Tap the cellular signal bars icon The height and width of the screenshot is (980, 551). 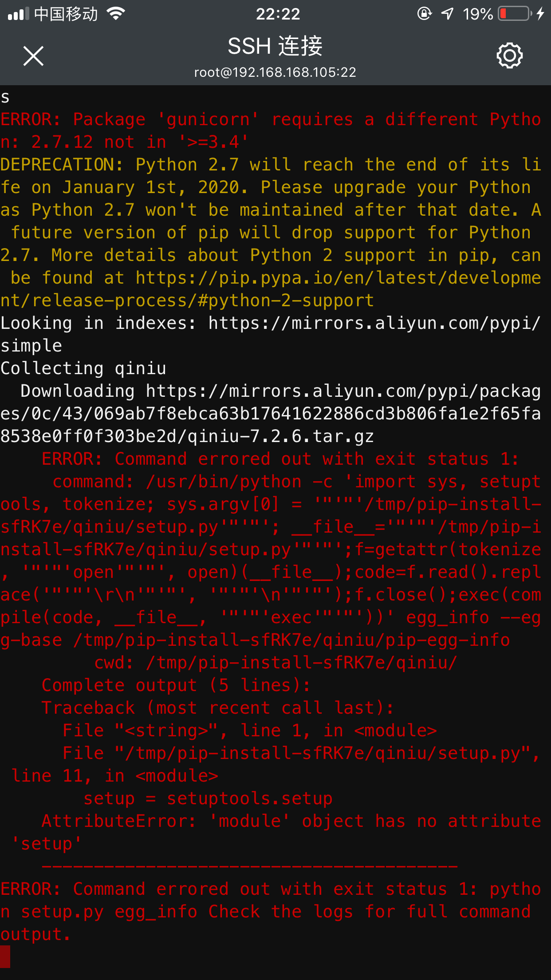tap(19, 14)
